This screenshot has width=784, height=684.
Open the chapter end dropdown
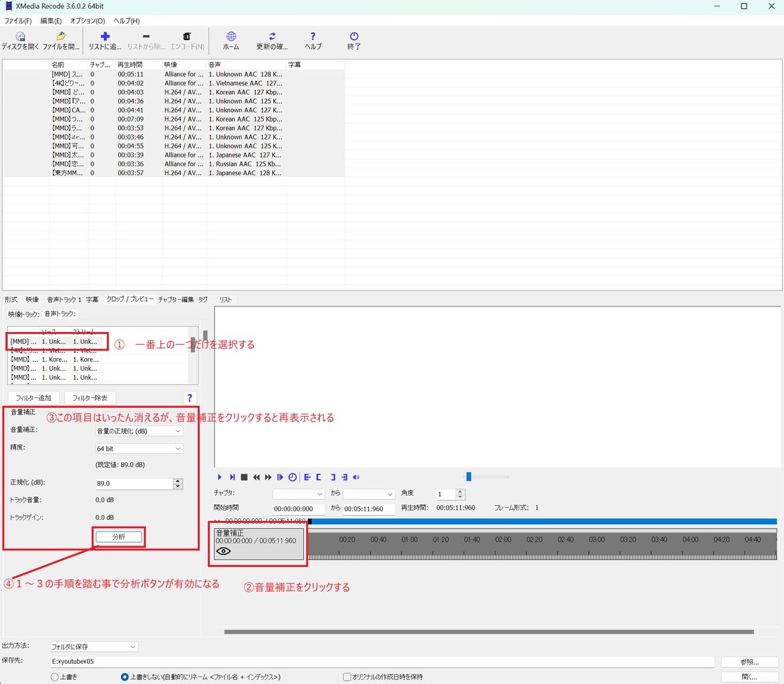(x=369, y=494)
